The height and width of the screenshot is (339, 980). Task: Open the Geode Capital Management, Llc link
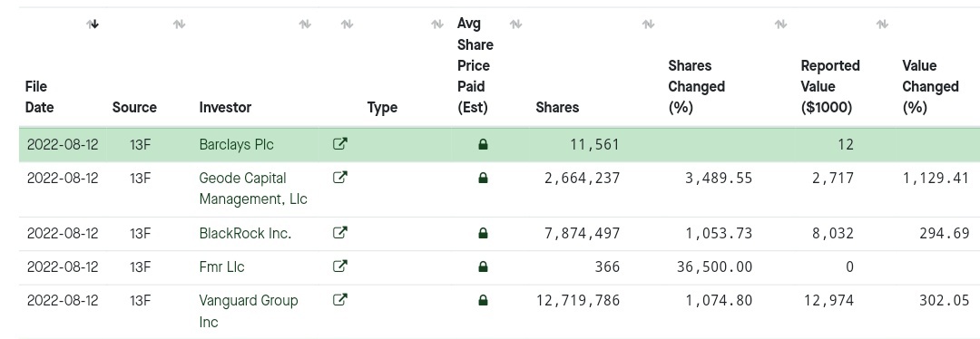point(253,189)
